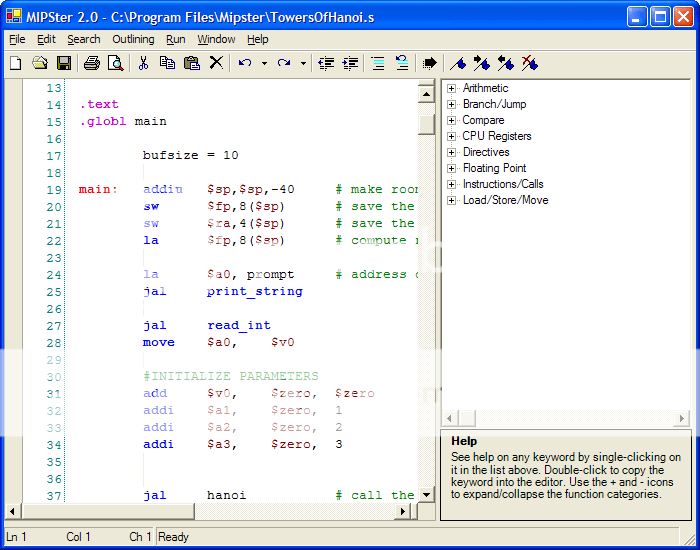Screen dimensions: 700x550
Task: Expand the Compare category
Action: pos(451,121)
